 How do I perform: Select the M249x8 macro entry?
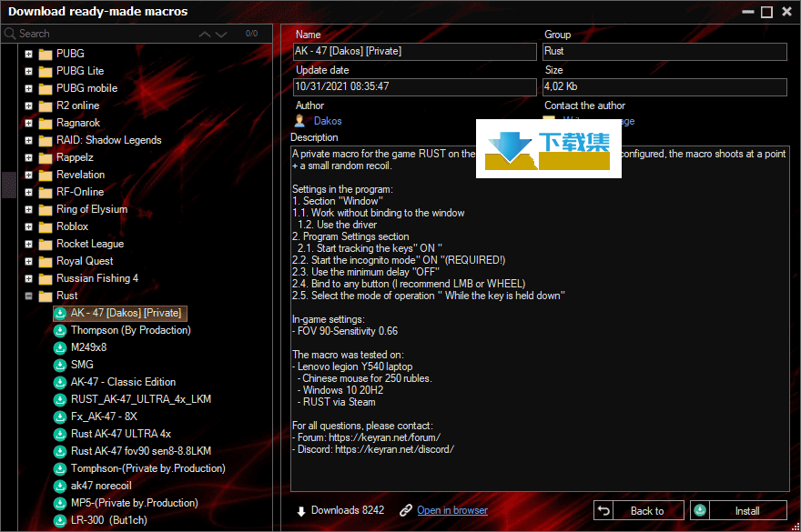pos(89,347)
